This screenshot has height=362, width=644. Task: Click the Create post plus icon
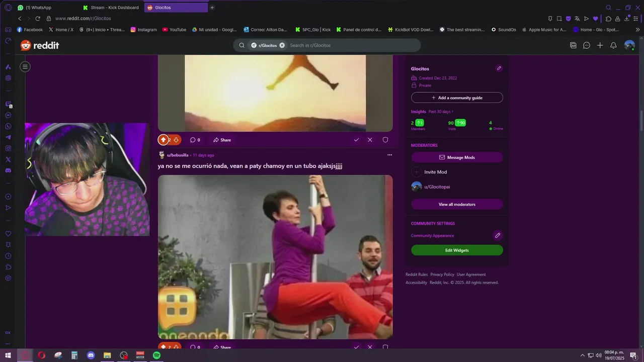[600, 45]
